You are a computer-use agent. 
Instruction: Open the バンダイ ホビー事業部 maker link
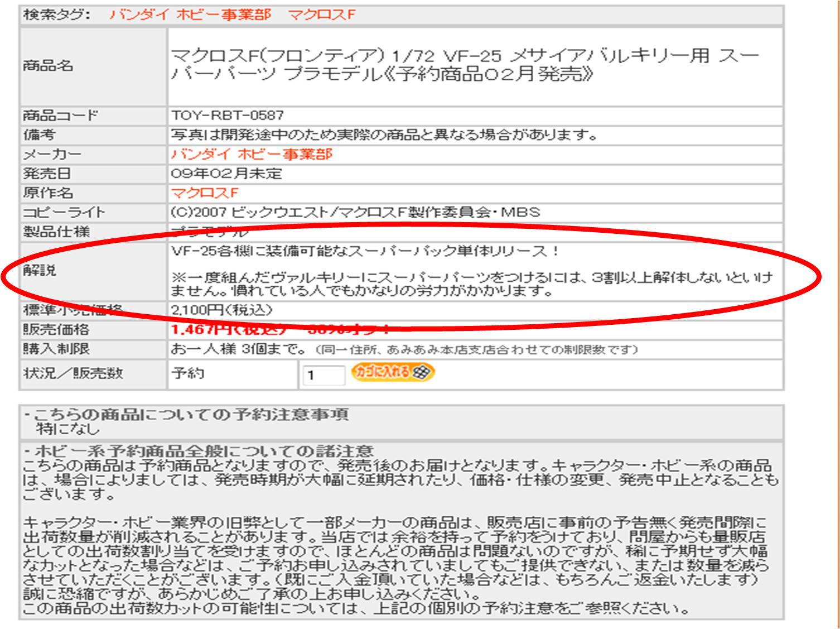click(x=252, y=154)
